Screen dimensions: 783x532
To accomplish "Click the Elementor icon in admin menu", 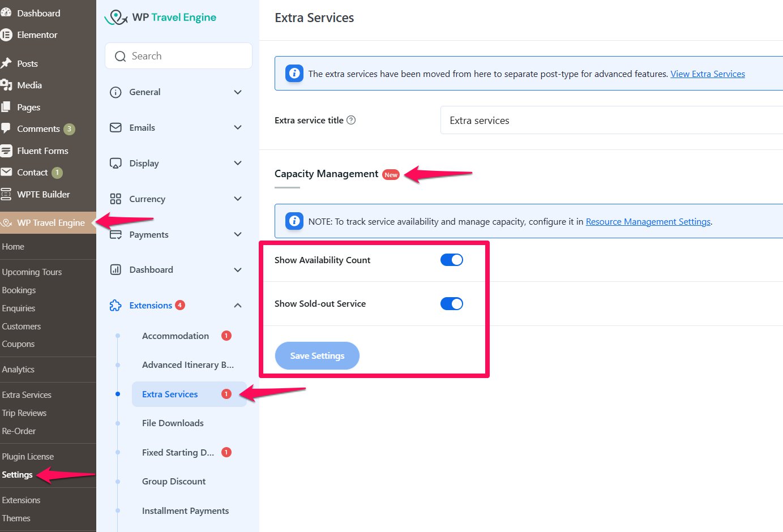I will [6, 35].
